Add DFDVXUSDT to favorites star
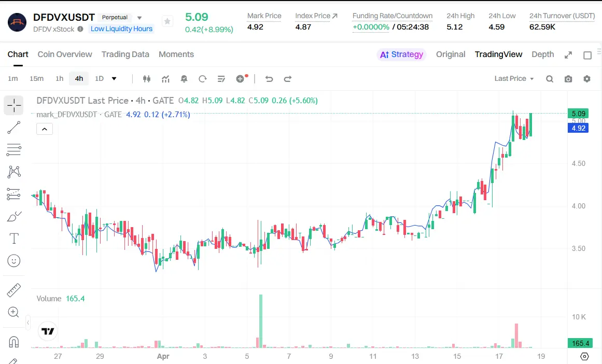 click(167, 21)
